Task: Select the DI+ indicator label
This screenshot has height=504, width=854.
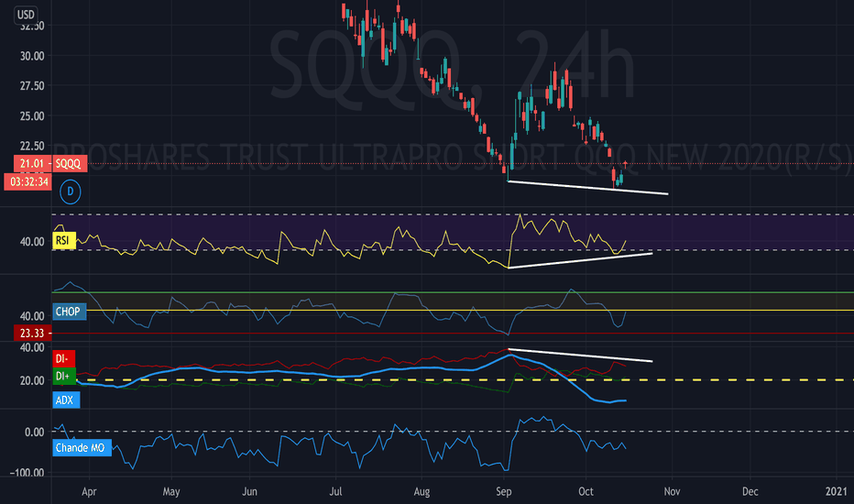Action: click(64, 376)
